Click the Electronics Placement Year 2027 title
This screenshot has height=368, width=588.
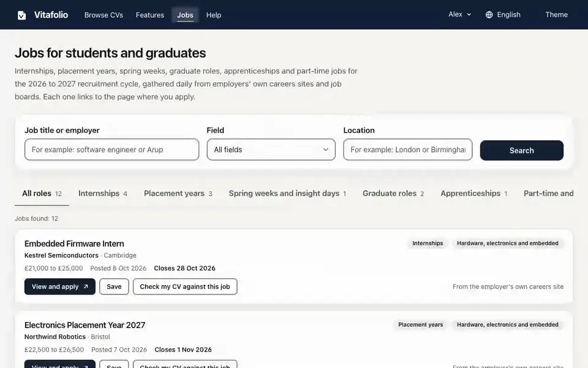[x=85, y=325]
